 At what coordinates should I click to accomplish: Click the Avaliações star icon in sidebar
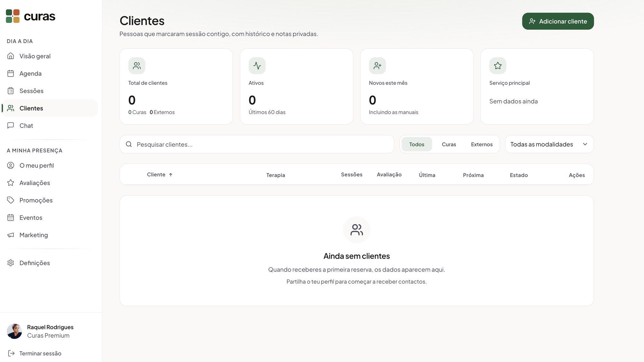[11, 183]
